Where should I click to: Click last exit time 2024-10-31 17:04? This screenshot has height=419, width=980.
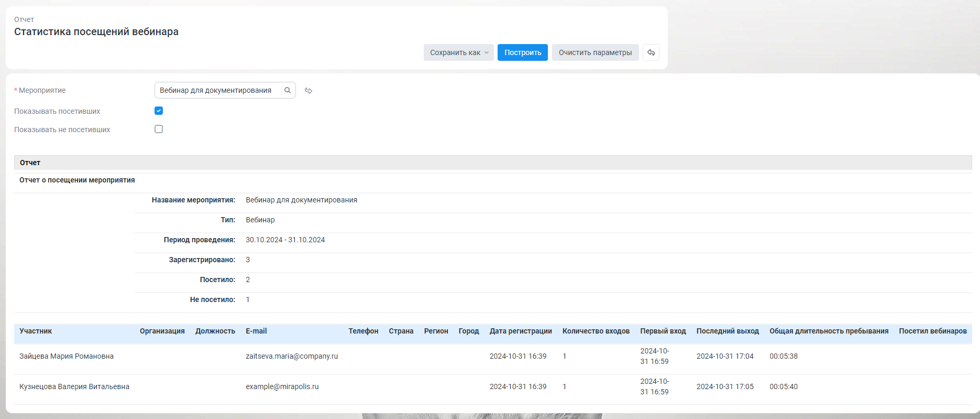725,356
